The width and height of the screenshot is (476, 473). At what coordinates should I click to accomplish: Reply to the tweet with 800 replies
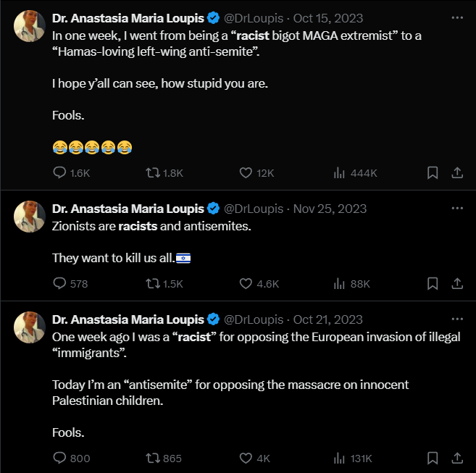tap(60, 458)
